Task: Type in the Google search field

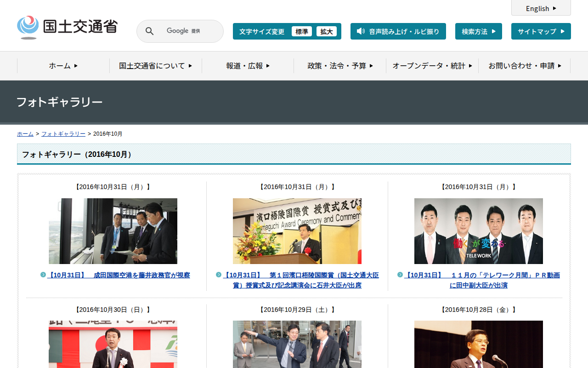Action: pyautogui.click(x=184, y=31)
